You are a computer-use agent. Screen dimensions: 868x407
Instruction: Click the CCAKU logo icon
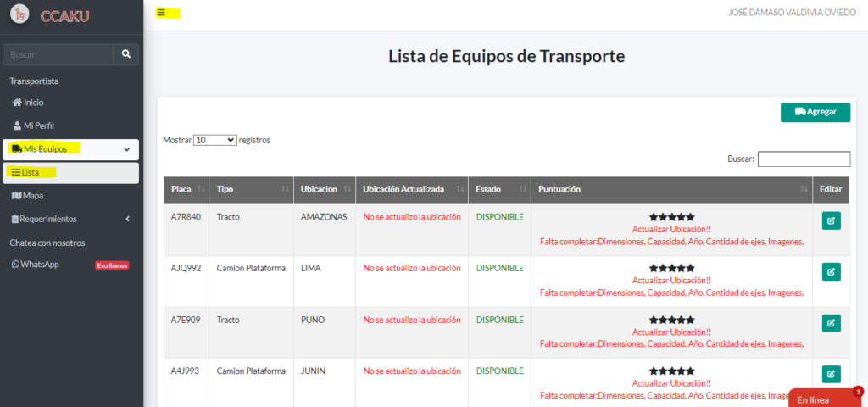pos(19,15)
